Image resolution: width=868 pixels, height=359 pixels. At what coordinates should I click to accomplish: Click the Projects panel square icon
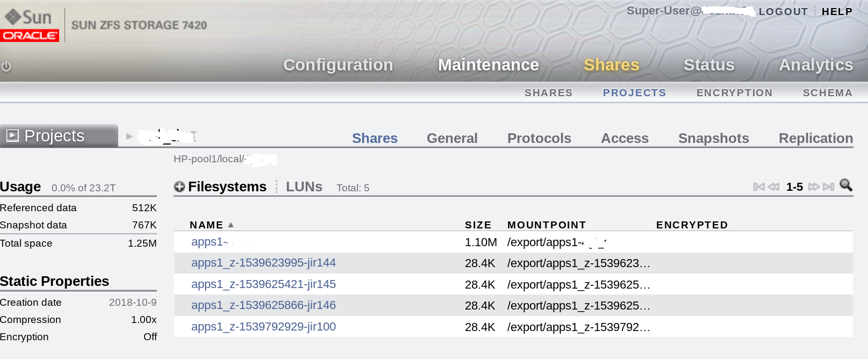(12, 135)
